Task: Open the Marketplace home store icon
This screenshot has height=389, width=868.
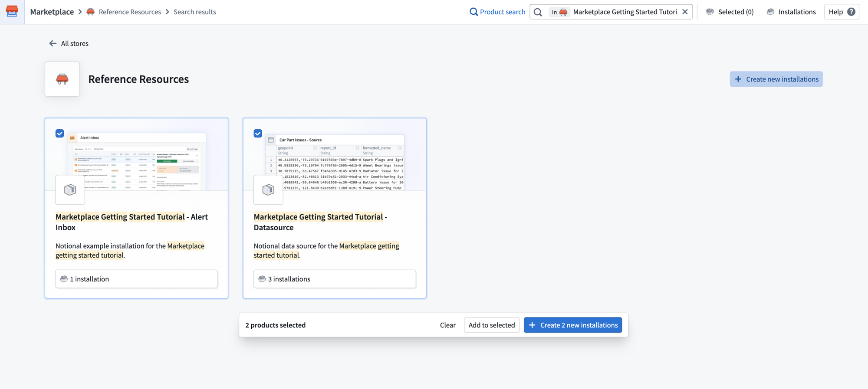Action: click(12, 12)
